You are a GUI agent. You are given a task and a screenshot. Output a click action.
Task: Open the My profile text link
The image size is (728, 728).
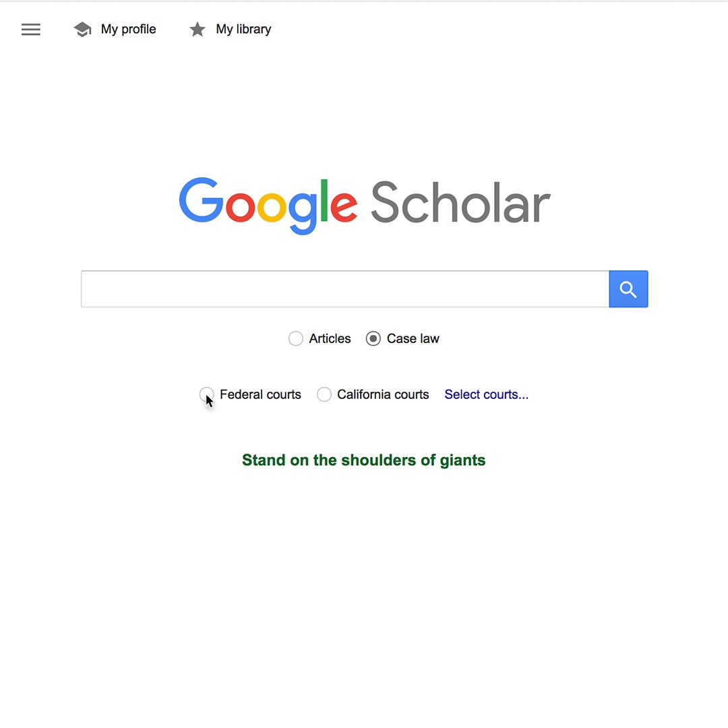click(x=128, y=29)
